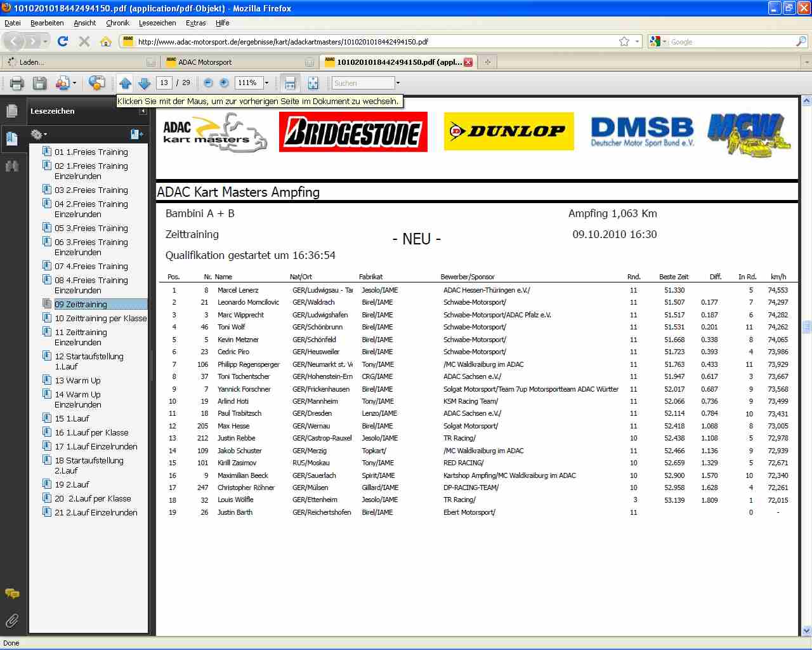Zoom out with the minus icon
The height and width of the screenshot is (650, 812).
(x=208, y=83)
